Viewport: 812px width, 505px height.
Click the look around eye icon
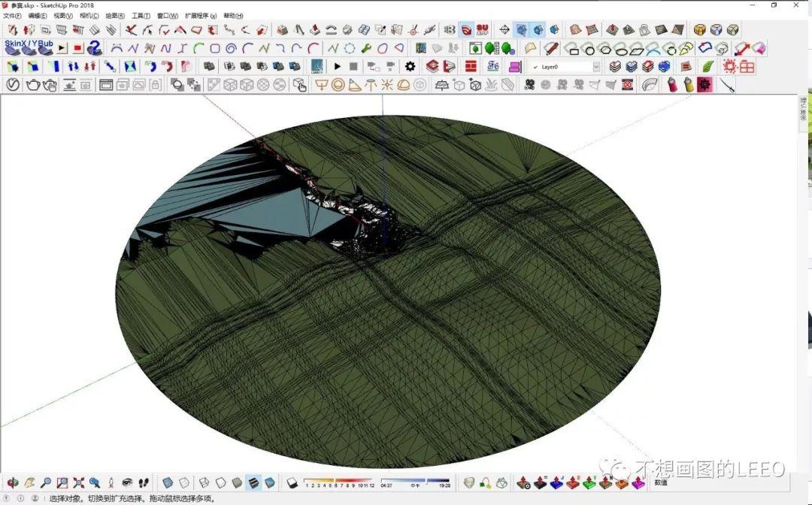[x=127, y=482]
